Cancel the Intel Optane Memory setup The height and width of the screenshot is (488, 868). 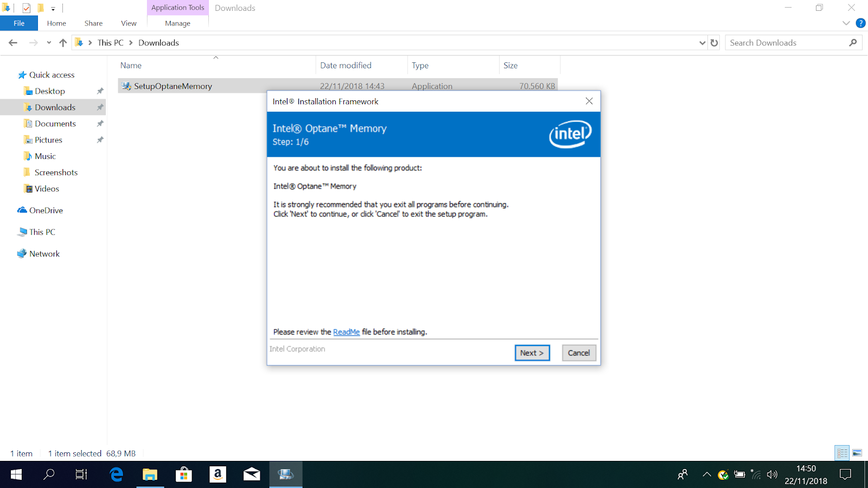tap(579, 353)
